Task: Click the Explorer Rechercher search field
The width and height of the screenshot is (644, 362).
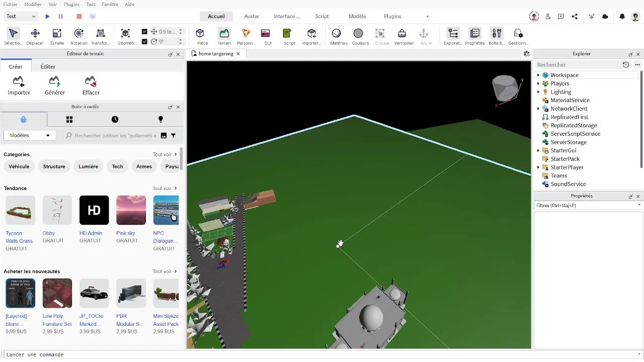Action: [578, 64]
